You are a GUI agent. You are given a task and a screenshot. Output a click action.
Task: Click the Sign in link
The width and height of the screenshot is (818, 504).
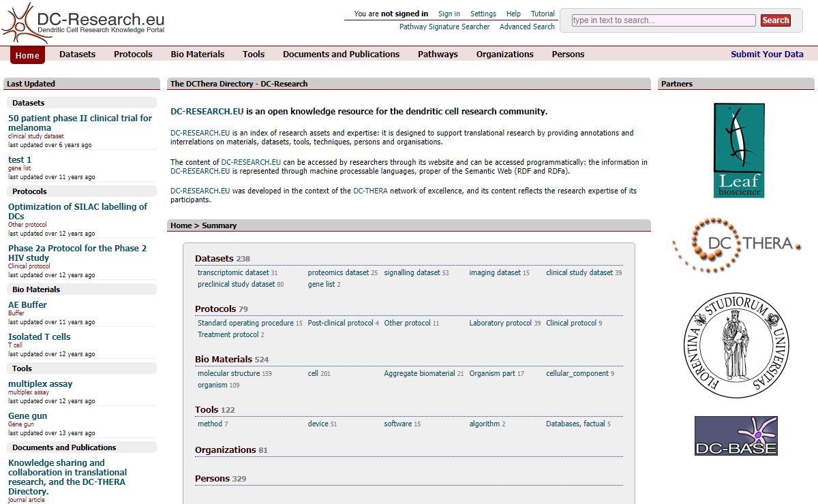[x=449, y=14]
